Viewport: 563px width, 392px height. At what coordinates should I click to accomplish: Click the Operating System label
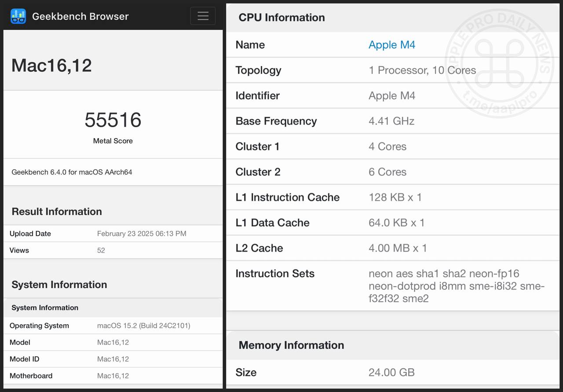pyautogui.click(x=39, y=326)
